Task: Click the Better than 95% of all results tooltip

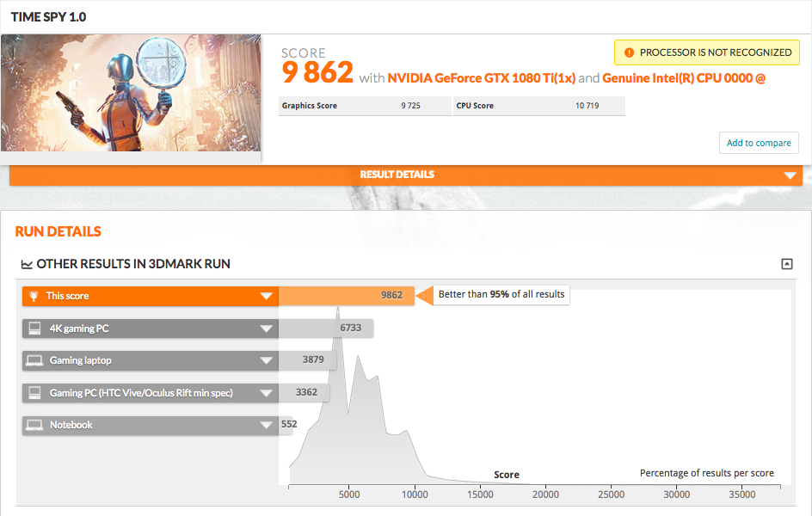Action: point(501,294)
